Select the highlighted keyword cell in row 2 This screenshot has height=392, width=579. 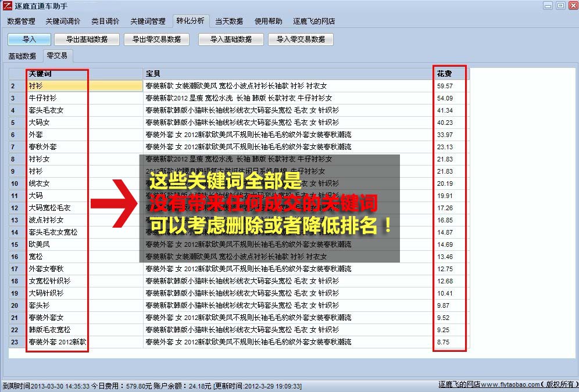(84, 86)
